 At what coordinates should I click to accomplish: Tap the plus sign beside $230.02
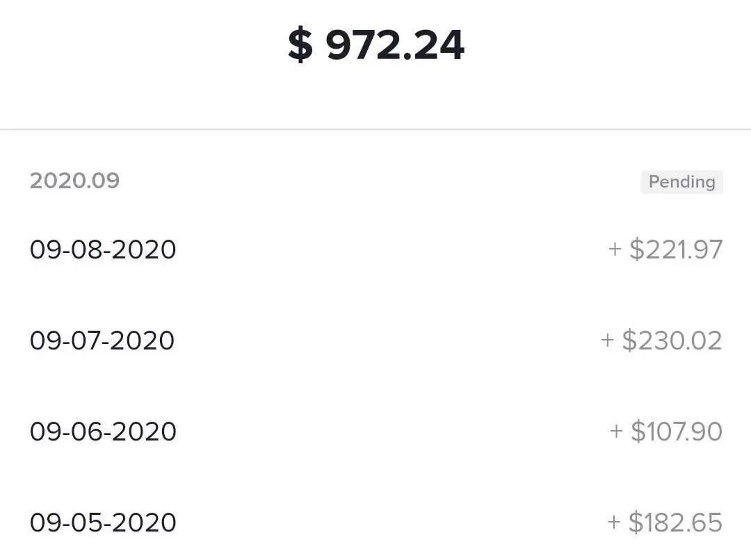607,340
